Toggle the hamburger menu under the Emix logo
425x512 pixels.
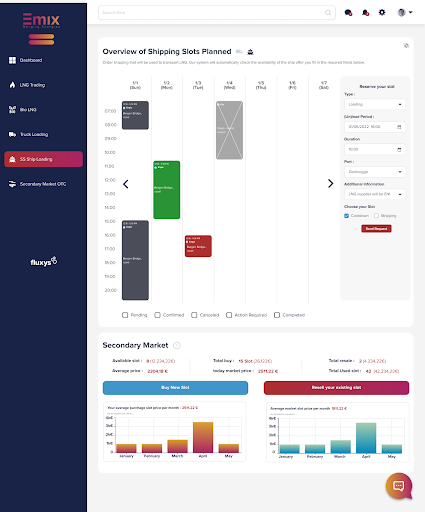coord(41,39)
